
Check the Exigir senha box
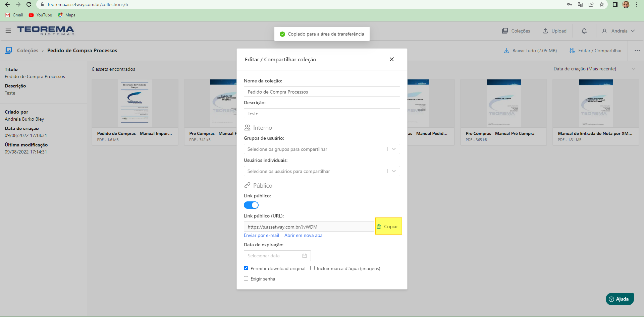click(246, 278)
